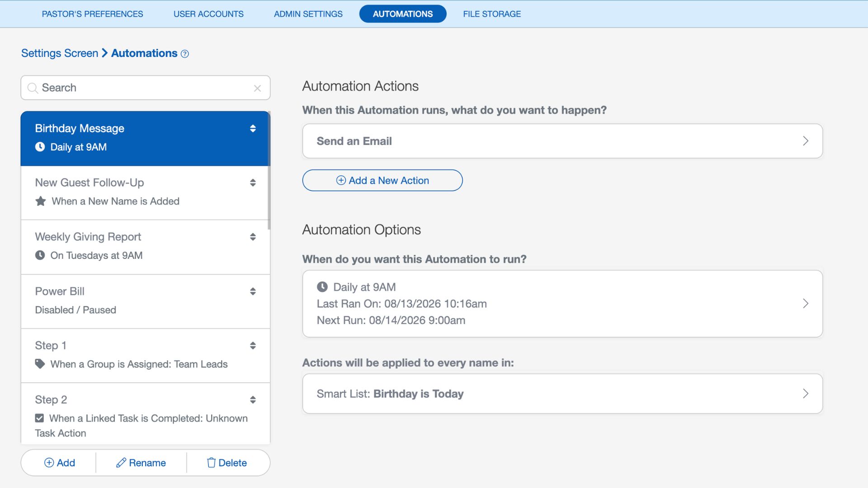Image resolution: width=868 pixels, height=488 pixels.
Task: Click When a Group is Assigned: Team Leads
Action: point(139,364)
